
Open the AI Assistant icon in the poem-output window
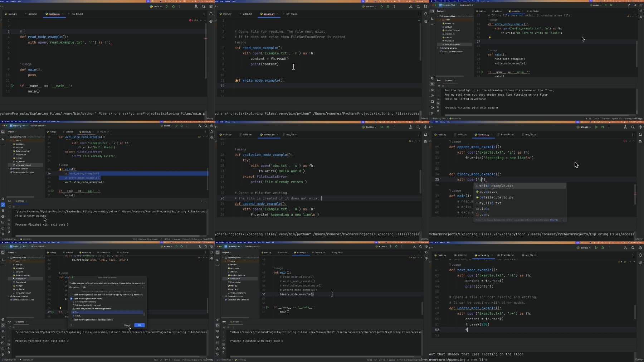640,16
